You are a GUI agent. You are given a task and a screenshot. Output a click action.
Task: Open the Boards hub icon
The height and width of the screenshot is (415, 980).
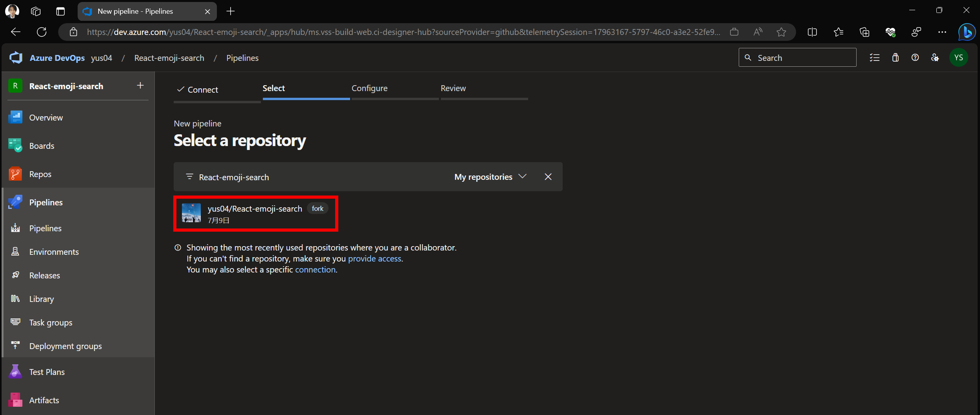pyautogui.click(x=15, y=146)
